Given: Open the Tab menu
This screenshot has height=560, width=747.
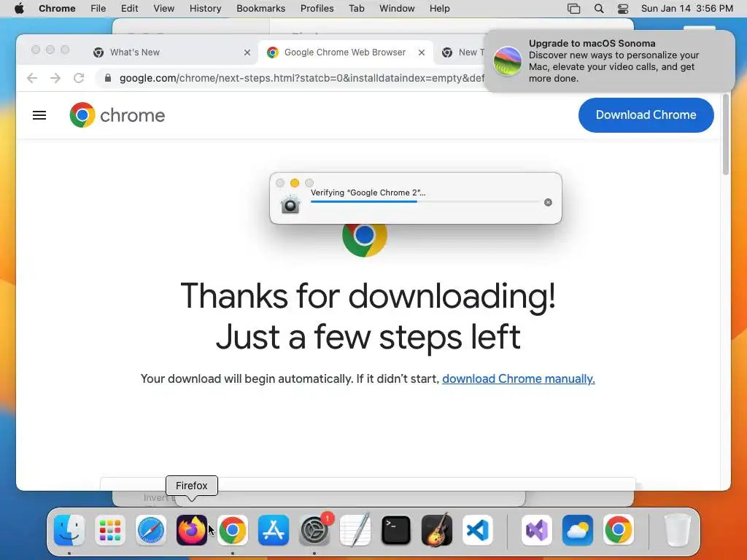Looking at the screenshot, I should pyautogui.click(x=356, y=9).
